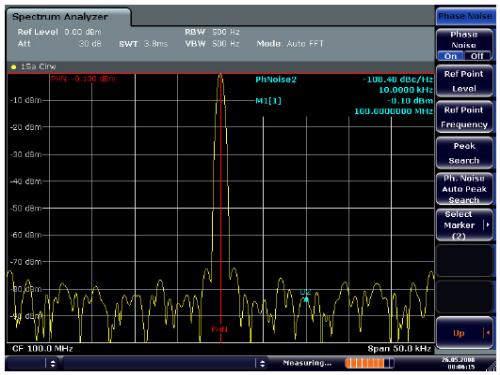Expand the Select Marker submenu arrow
This screenshot has height=375, width=500.
coord(488,225)
